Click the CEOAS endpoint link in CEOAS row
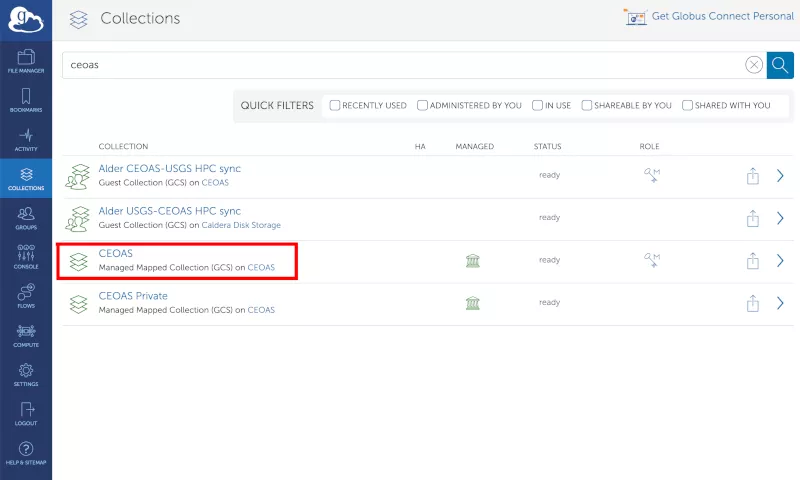 [x=261, y=267]
